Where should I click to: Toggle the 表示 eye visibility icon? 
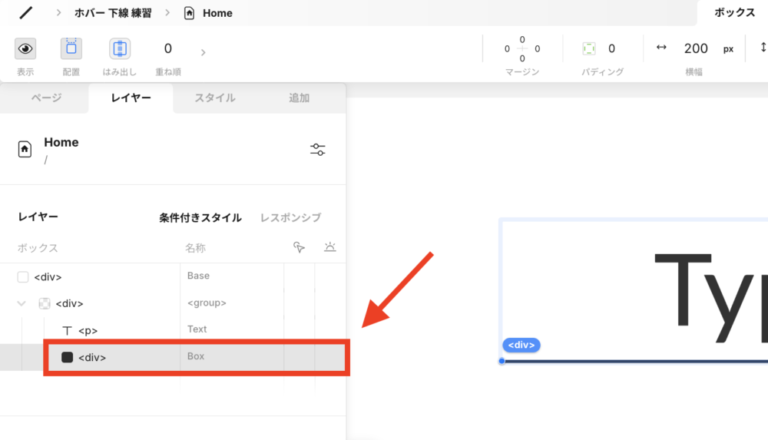(x=25, y=48)
